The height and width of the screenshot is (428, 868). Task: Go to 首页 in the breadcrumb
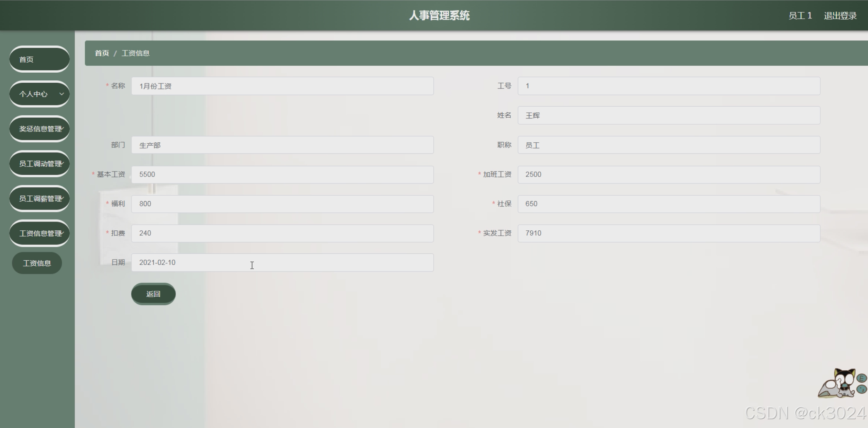point(102,53)
